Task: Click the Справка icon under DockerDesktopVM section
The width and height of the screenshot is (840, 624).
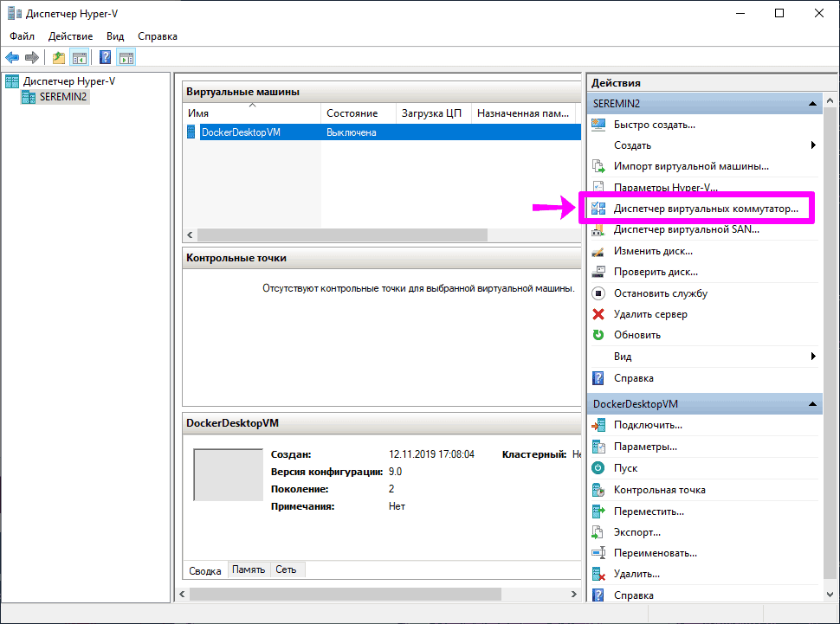Action: point(598,595)
